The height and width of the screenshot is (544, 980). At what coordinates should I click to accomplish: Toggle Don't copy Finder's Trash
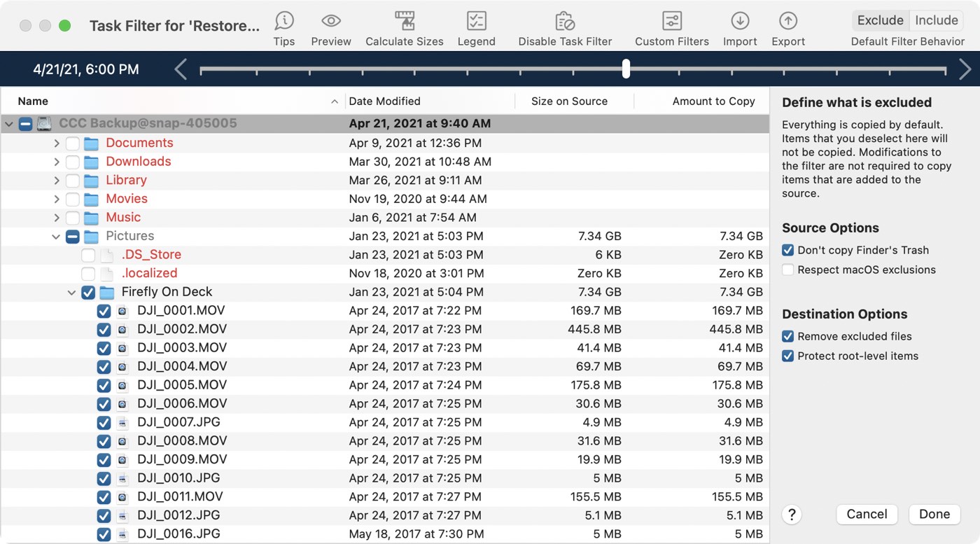(788, 250)
